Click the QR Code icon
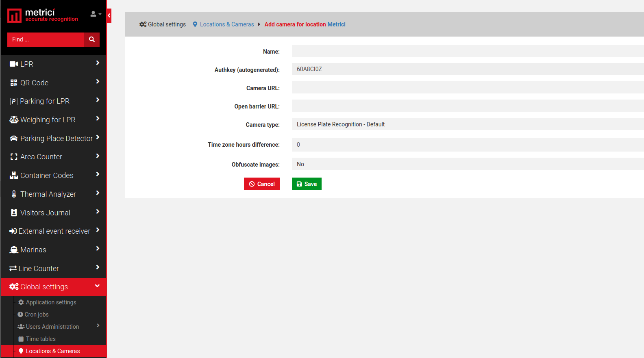The width and height of the screenshot is (644, 358). [x=14, y=83]
